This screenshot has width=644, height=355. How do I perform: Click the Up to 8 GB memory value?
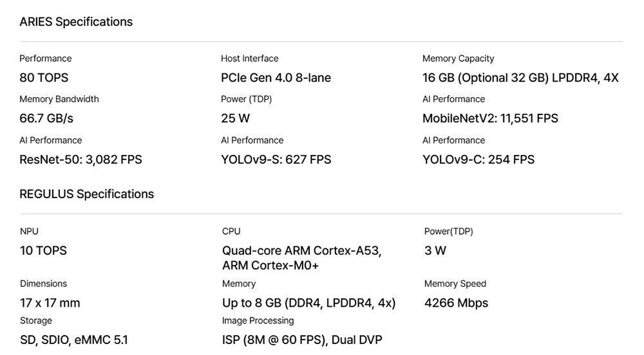308,303
